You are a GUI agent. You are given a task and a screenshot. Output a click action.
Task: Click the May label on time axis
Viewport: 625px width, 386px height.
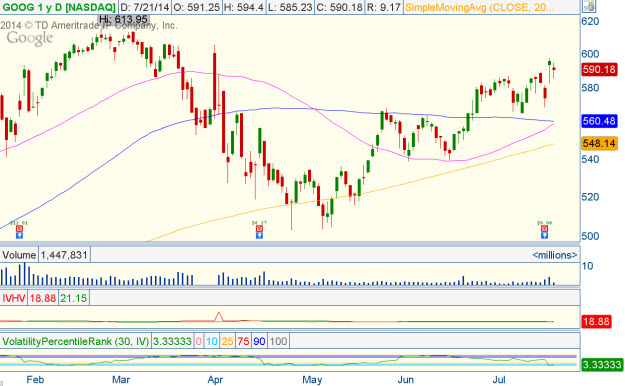(x=312, y=380)
